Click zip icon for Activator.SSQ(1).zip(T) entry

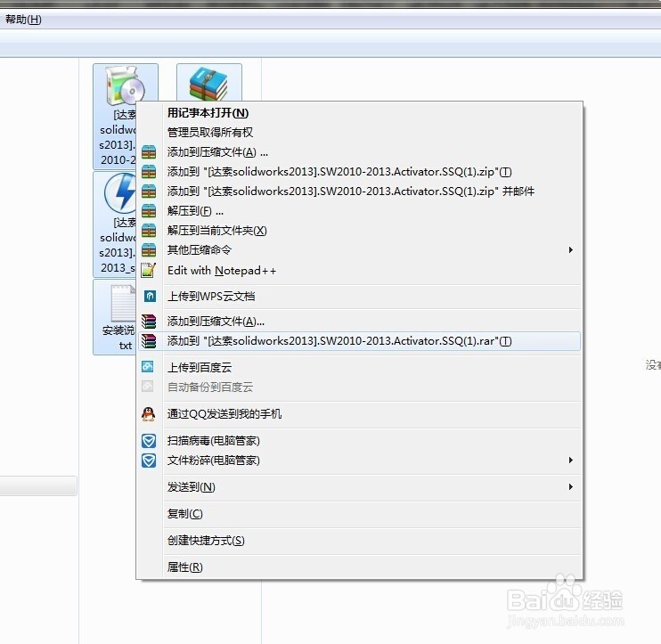tap(149, 172)
